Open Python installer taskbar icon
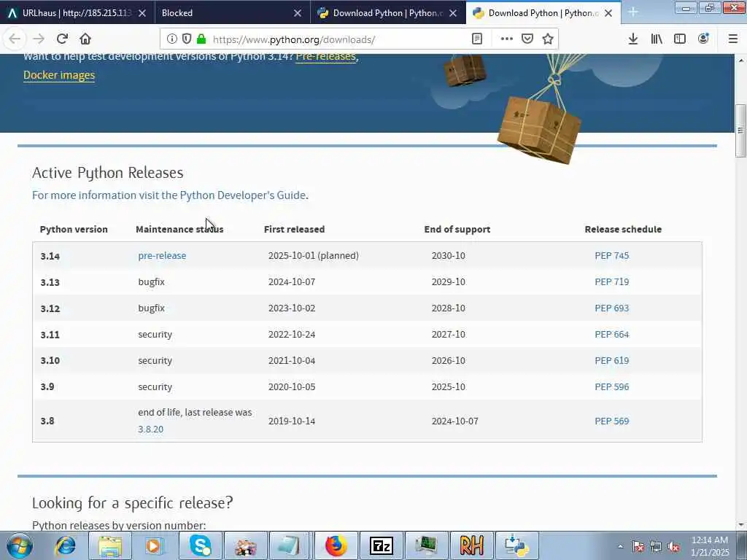Image resolution: width=747 pixels, height=560 pixels. (x=516, y=545)
